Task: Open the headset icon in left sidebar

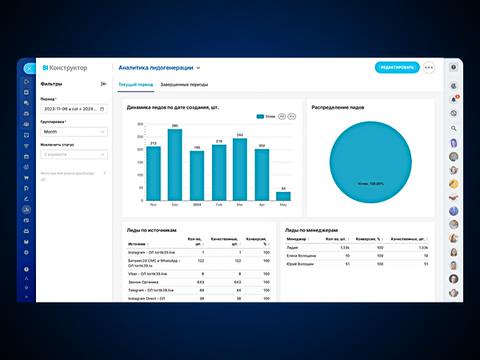Action: [x=26, y=189]
